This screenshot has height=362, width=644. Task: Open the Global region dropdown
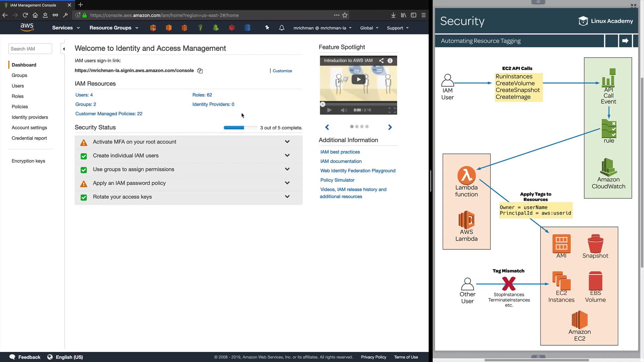pos(369,28)
